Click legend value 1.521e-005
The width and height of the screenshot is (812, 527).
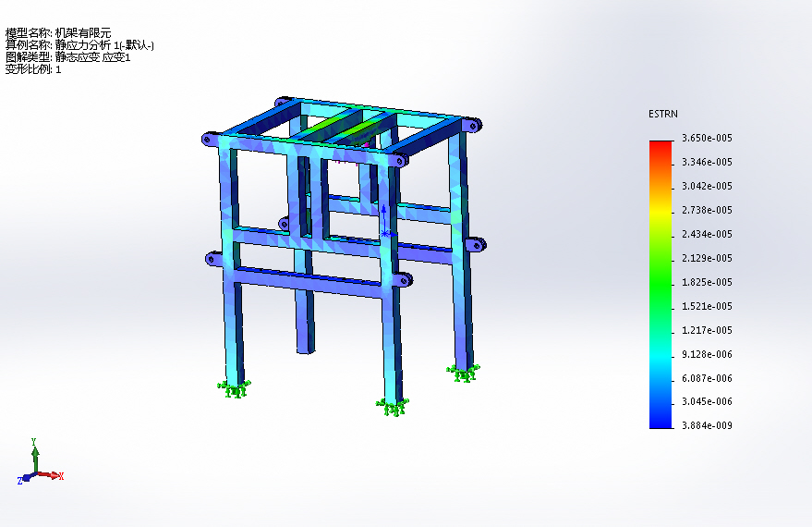[x=707, y=306]
